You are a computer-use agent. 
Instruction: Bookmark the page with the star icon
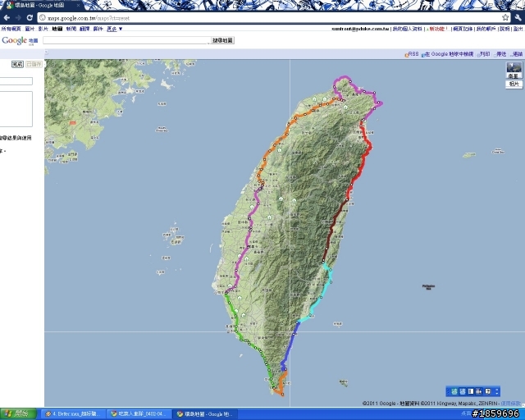coord(505,17)
